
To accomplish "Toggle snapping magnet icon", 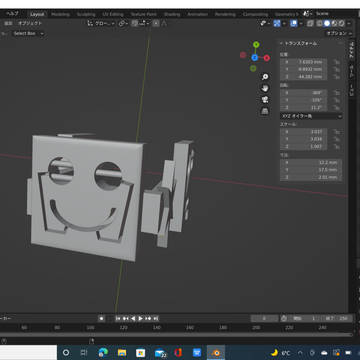I will (135, 23).
